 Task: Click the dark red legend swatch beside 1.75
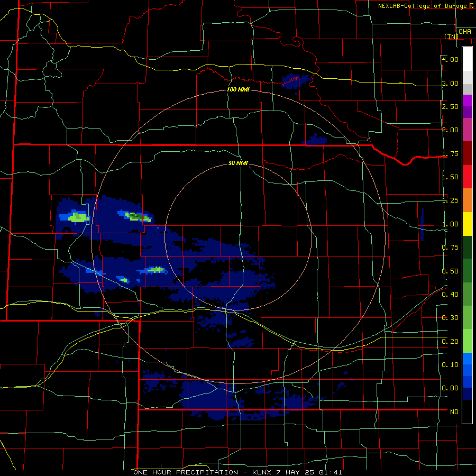(467, 153)
